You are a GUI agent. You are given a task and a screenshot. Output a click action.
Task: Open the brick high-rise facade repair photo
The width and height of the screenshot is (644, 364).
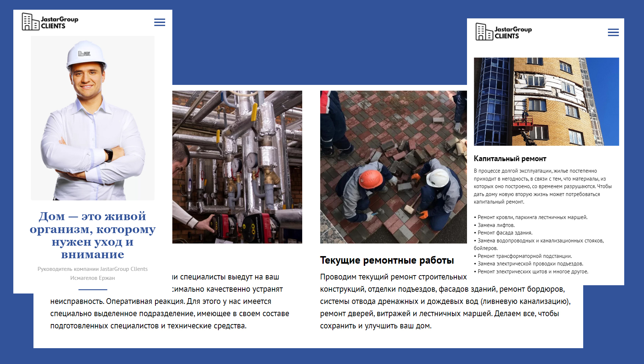[x=546, y=101]
